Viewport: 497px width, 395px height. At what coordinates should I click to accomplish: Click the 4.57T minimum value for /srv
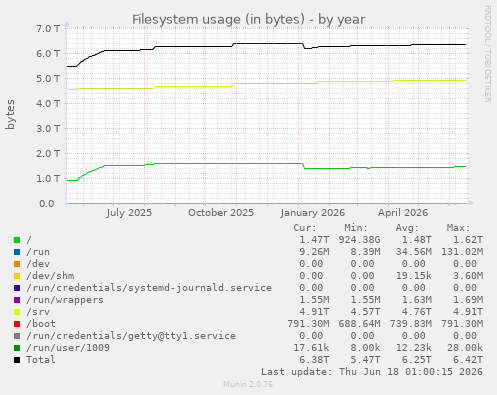pyautogui.click(x=365, y=312)
